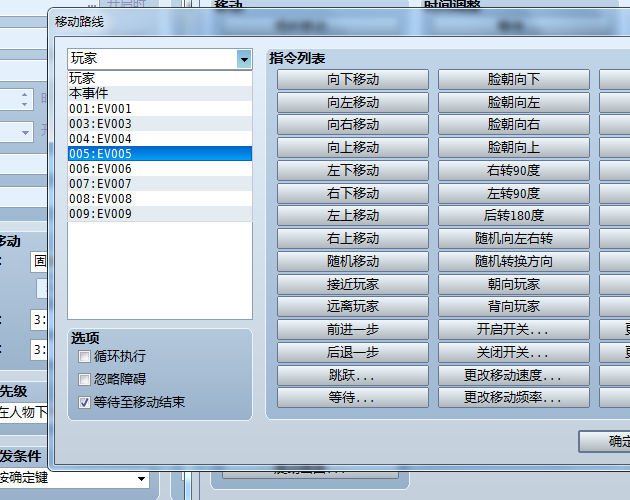Open the 跳跃... command dialog
Viewport: 630px width, 500px height.
[353, 375]
